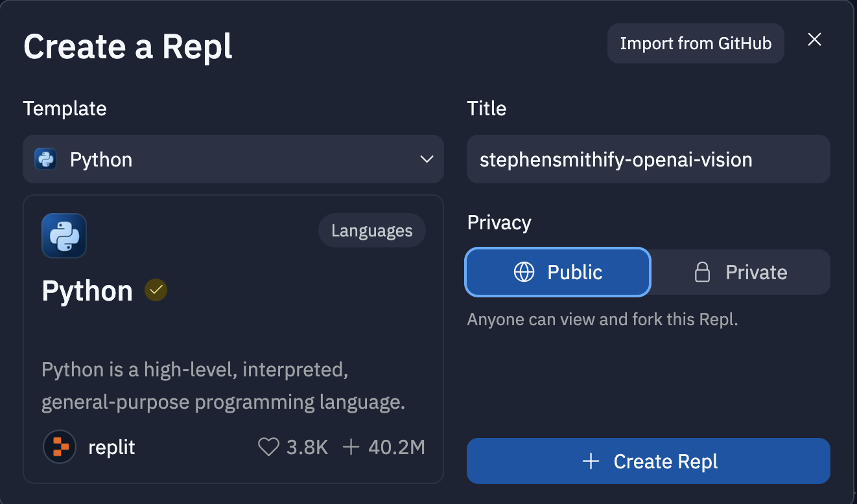Click the Template dropdown chevron arrow
Viewport: 857px width, 504px height.
[x=427, y=159]
